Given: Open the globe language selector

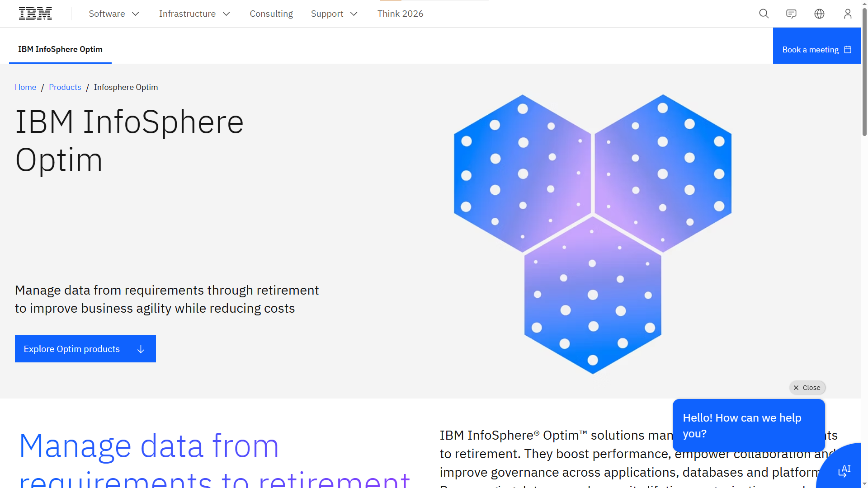Looking at the screenshot, I should tap(819, 14).
